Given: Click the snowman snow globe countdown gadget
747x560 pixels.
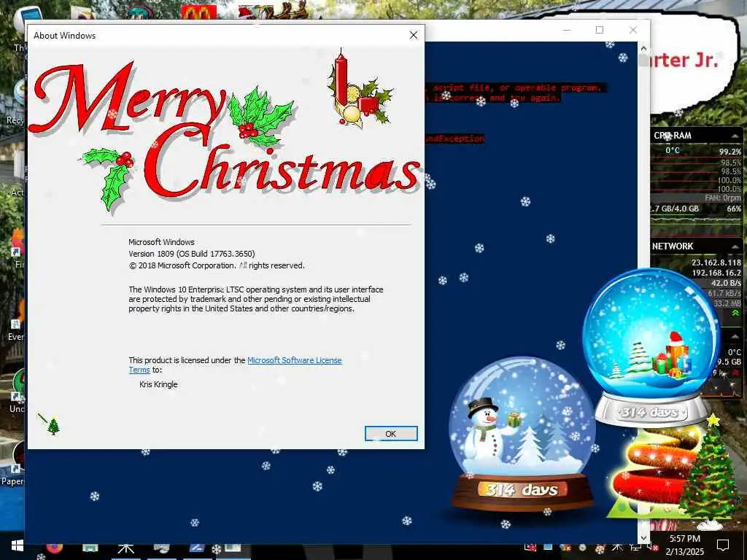Looking at the screenshot, I should tap(522, 433).
